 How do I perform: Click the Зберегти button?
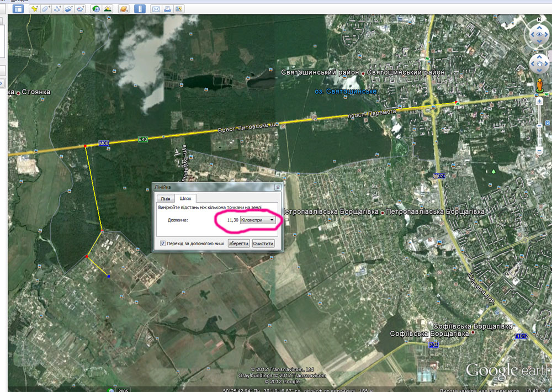click(238, 243)
